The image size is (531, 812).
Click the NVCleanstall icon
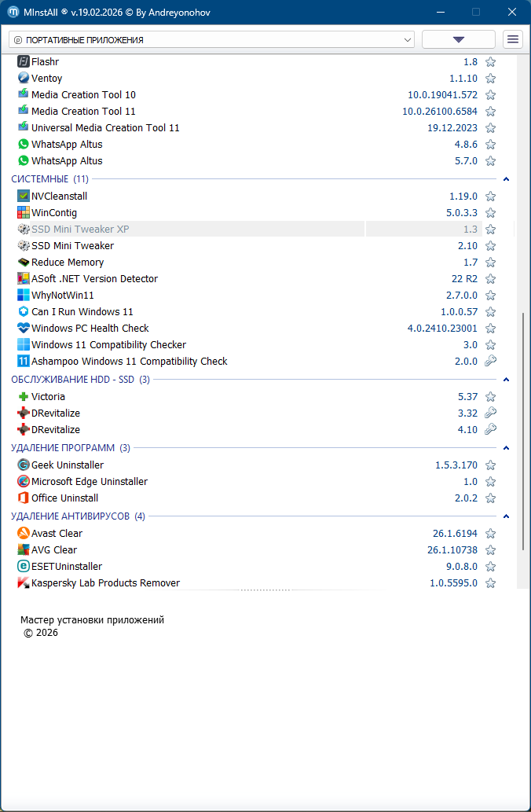click(x=24, y=197)
